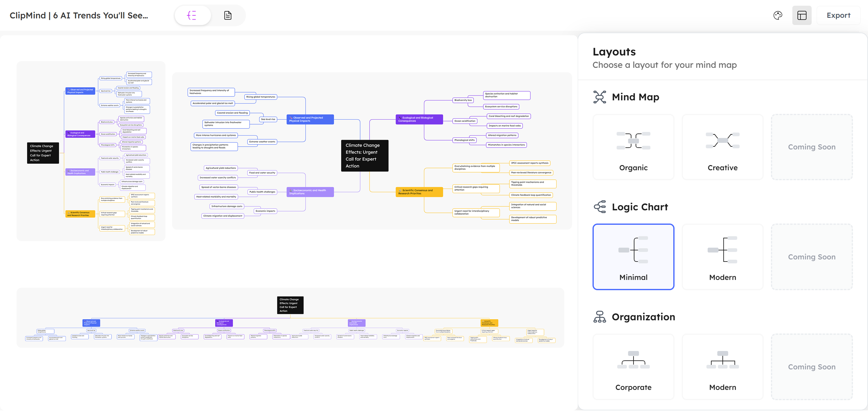Pick the Modern organization layout
868x417 pixels.
click(x=722, y=366)
